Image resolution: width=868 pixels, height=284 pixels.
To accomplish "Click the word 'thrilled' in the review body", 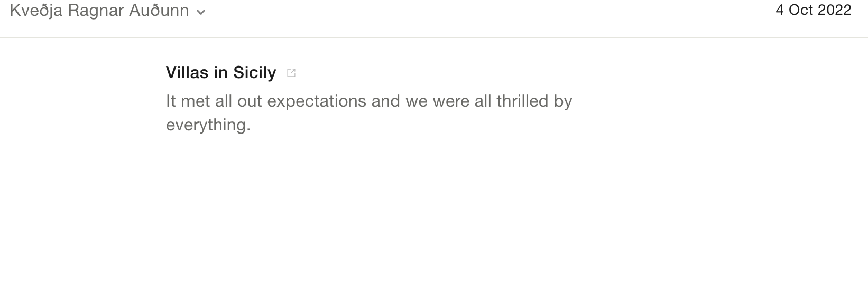I will [522, 101].
